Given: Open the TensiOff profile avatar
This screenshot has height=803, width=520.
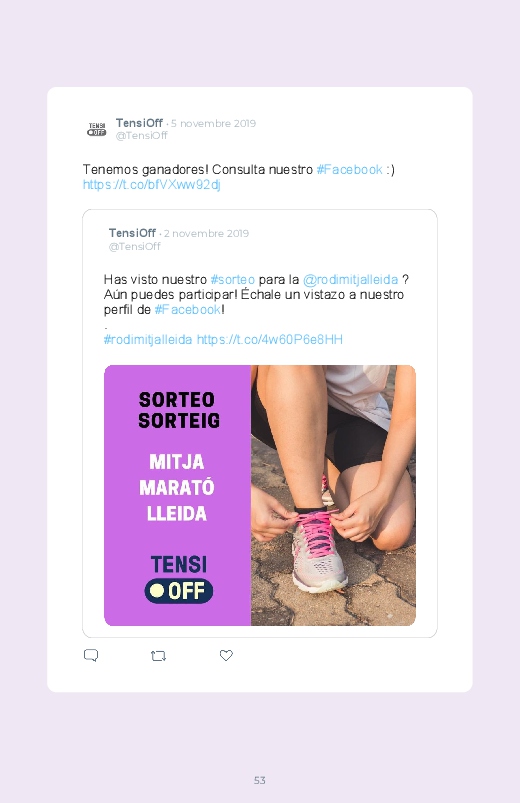Looking at the screenshot, I should coord(96,129).
